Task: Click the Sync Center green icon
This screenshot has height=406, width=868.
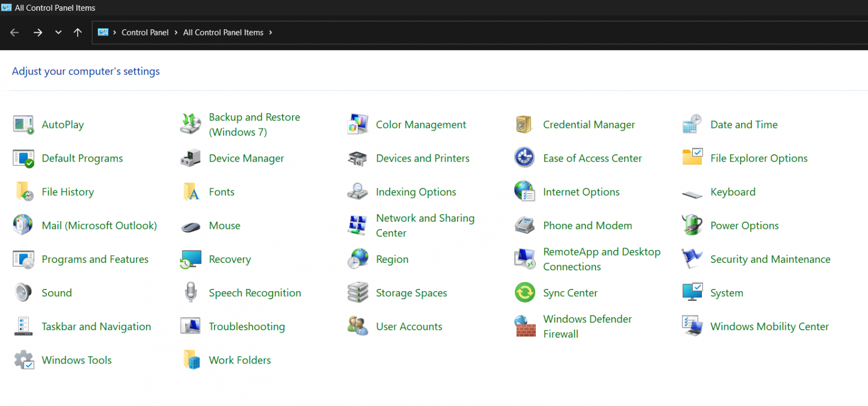Action: (x=524, y=293)
